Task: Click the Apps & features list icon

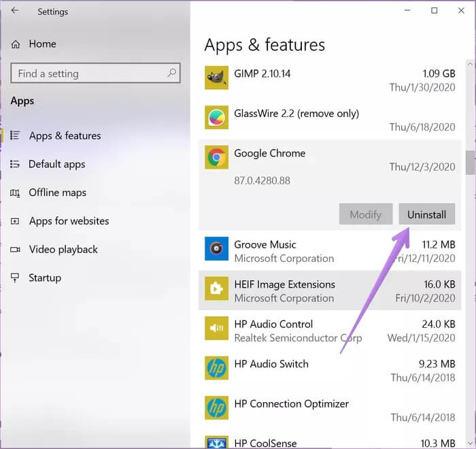Action: point(15,135)
